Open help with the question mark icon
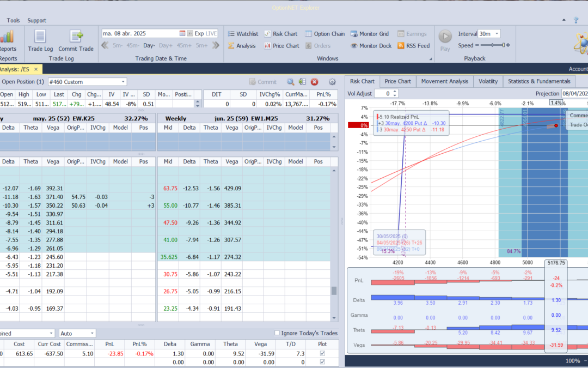The image size is (588, 368). click(576, 20)
